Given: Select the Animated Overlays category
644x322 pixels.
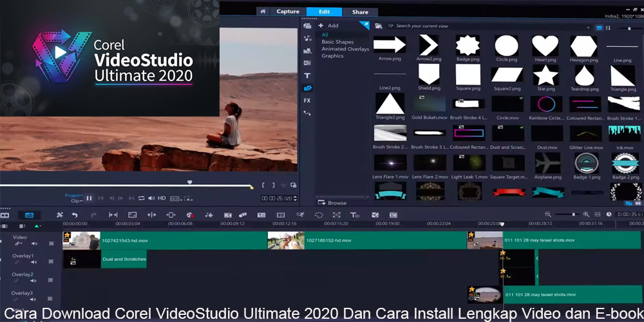Looking at the screenshot, I should point(345,49).
